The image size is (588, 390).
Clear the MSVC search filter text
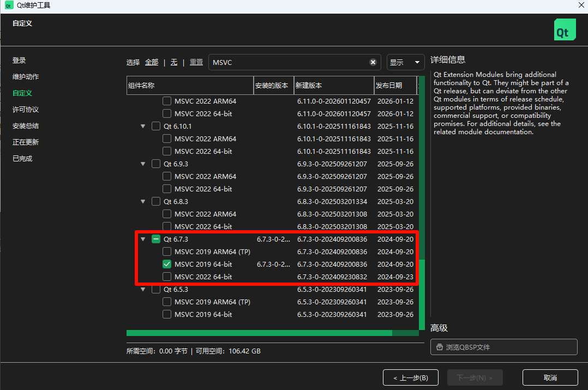(x=373, y=62)
